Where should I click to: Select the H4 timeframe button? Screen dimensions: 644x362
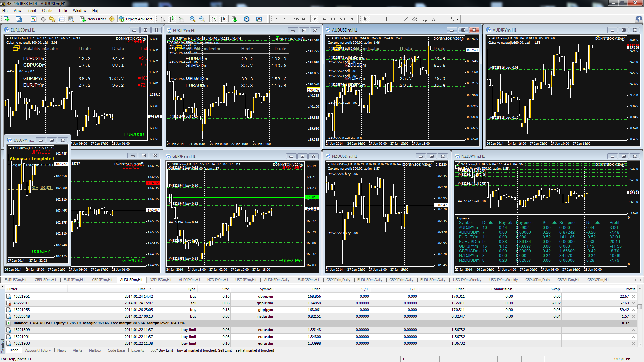pos(324,19)
